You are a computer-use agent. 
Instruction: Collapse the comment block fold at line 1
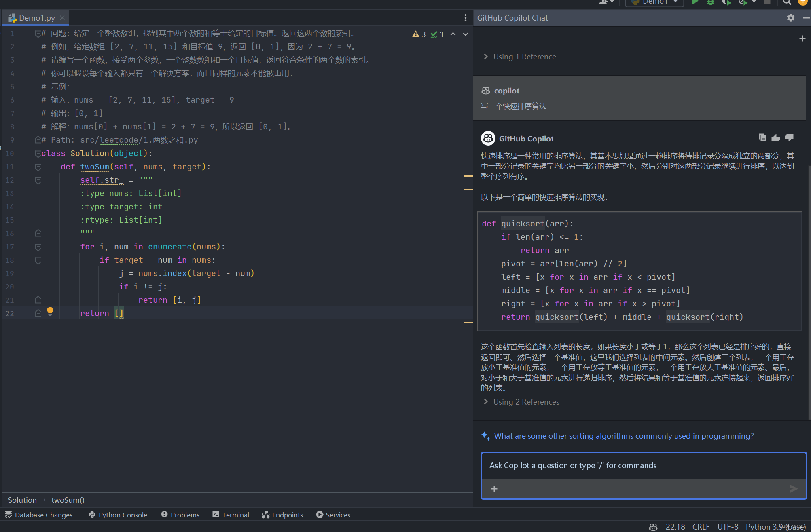(x=38, y=33)
